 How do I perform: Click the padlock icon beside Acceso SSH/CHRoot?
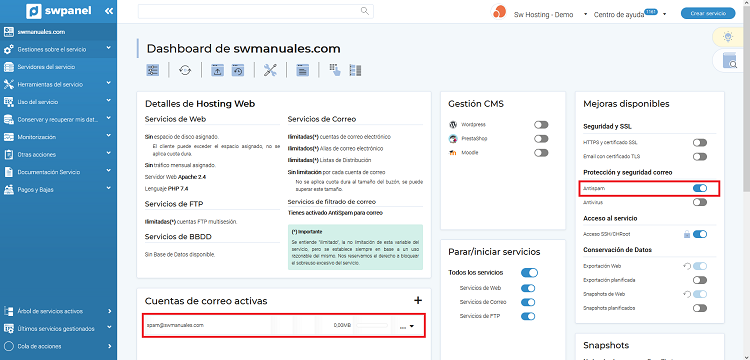[x=687, y=234]
